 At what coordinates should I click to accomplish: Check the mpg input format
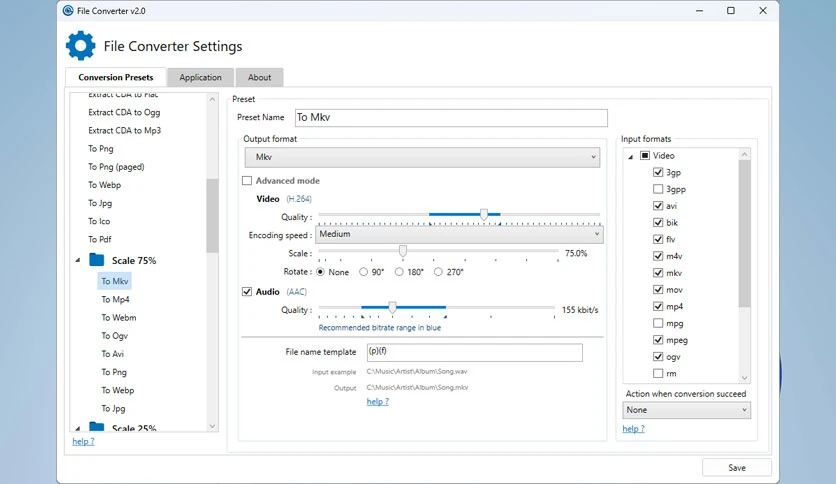coord(658,323)
